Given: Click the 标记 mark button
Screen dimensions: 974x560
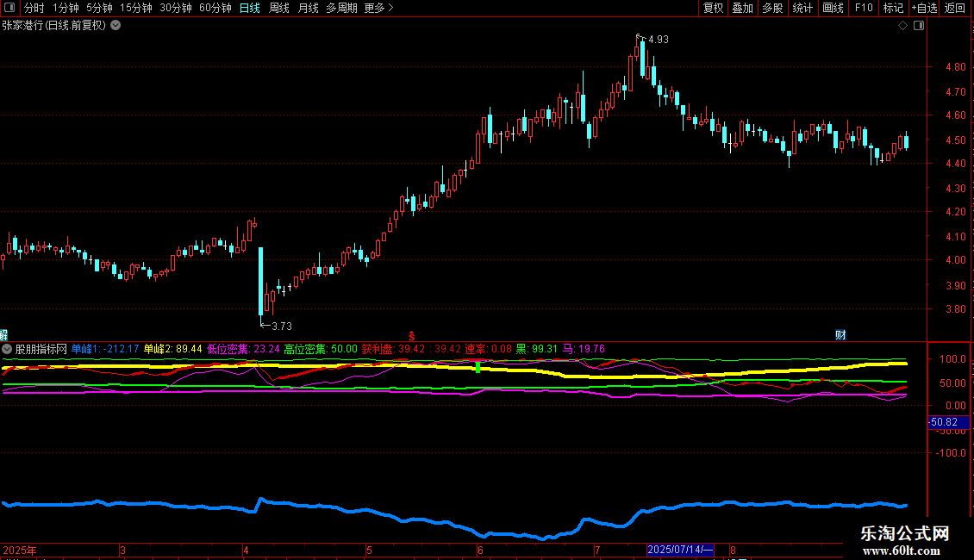Looking at the screenshot, I should pyautogui.click(x=893, y=8).
